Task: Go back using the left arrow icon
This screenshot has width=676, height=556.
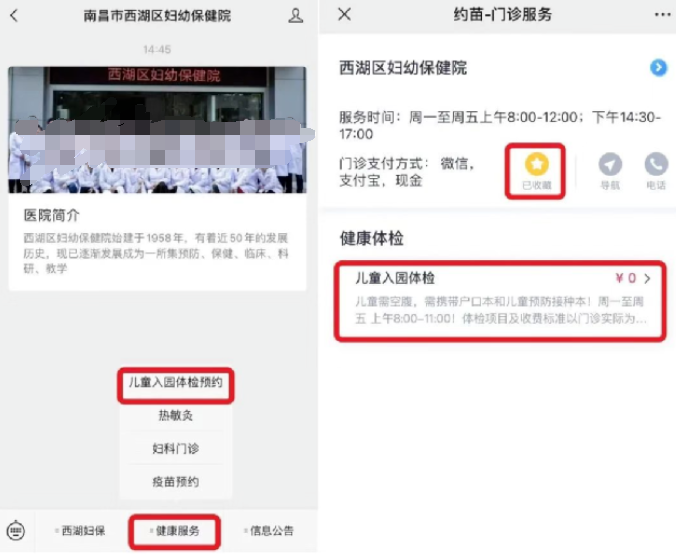Action: (14, 16)
